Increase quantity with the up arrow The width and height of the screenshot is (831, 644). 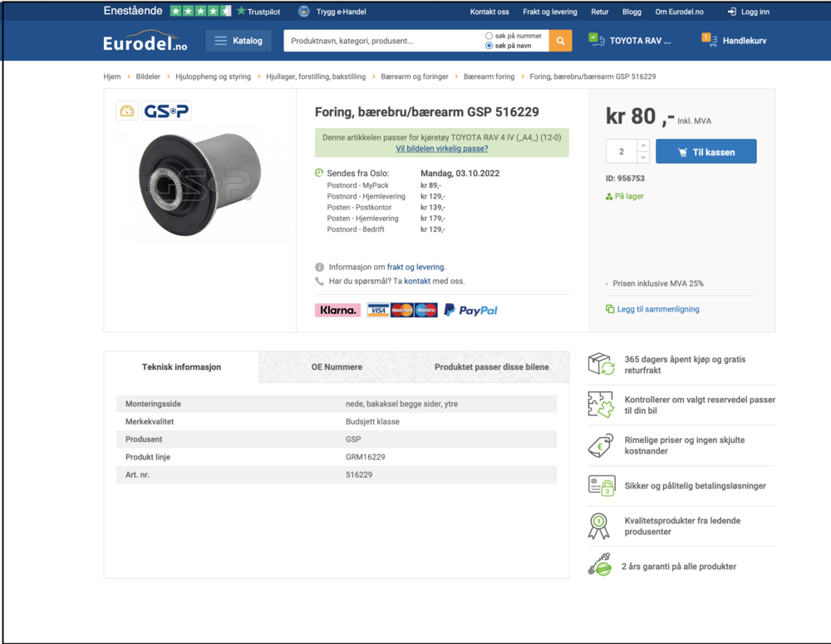coord(643,146)
